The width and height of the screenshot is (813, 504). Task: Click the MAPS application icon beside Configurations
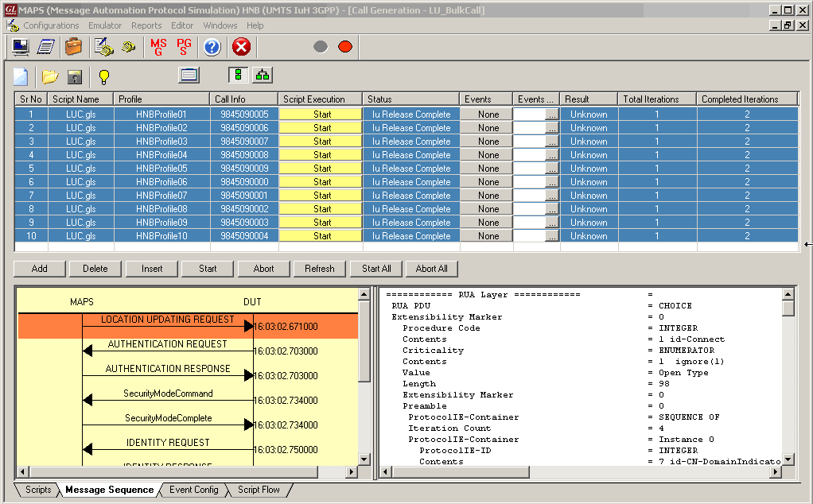point(13,25)
